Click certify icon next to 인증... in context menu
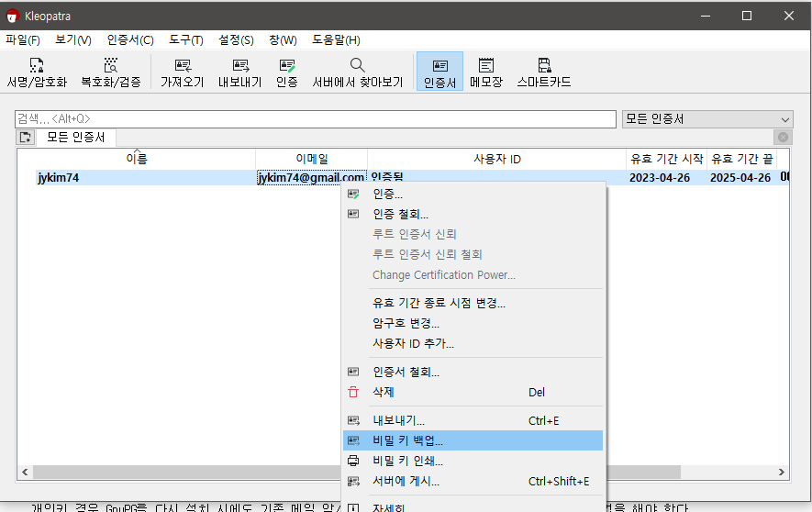812x512 pixels. pyautogui.click(x=353, y=195)
